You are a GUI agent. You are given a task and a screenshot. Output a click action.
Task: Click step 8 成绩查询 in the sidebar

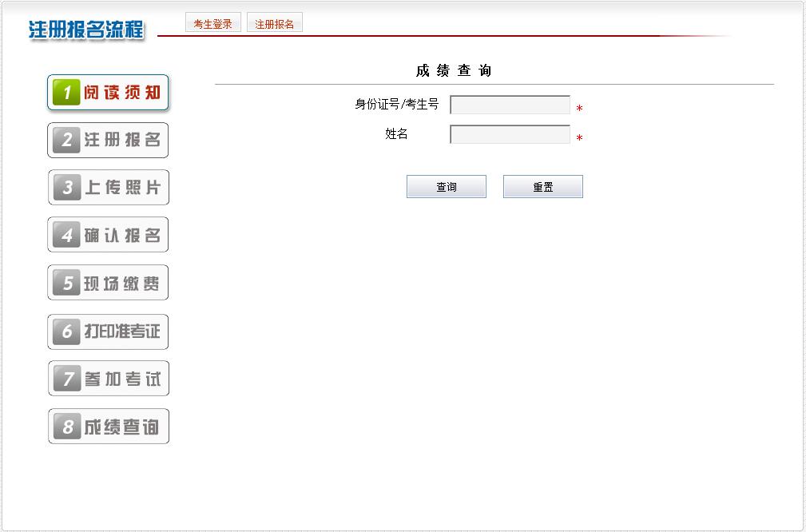click(108, 427)
